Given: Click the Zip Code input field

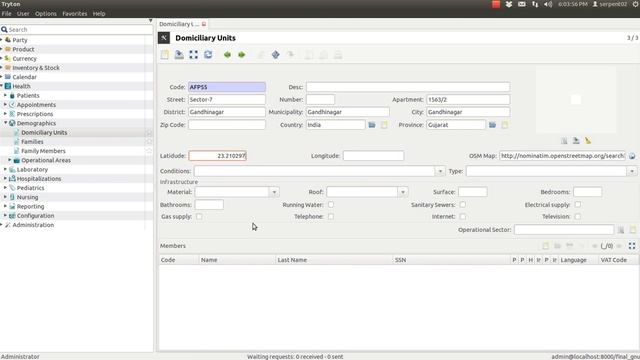Looking at the screenshot, I should (x=227, y=125).
